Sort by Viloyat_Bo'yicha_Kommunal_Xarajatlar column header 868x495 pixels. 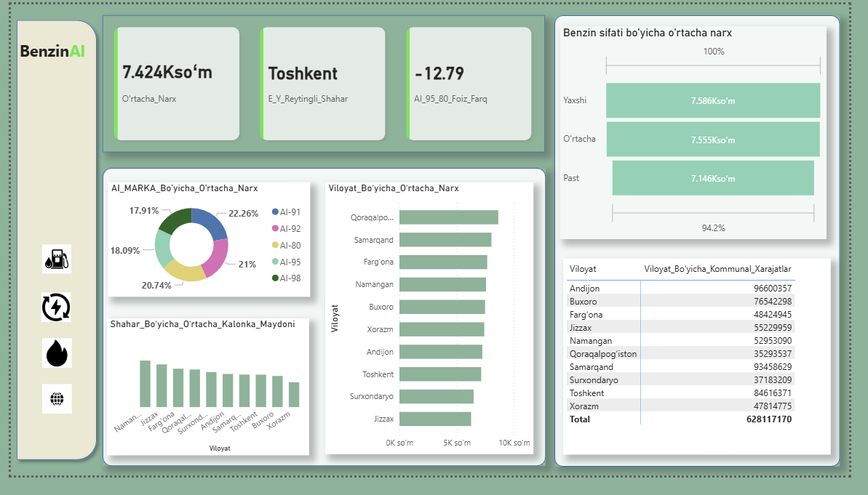click(717, 269)
